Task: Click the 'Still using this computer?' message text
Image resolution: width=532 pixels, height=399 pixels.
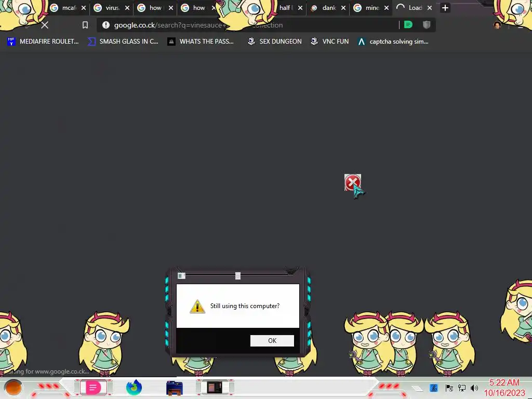Action: point(245,305)
